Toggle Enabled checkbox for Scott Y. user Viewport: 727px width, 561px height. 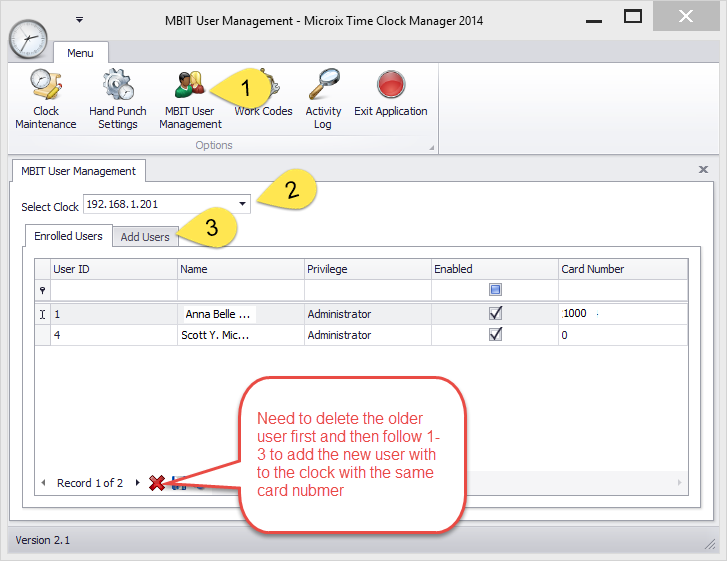[495, 335]
